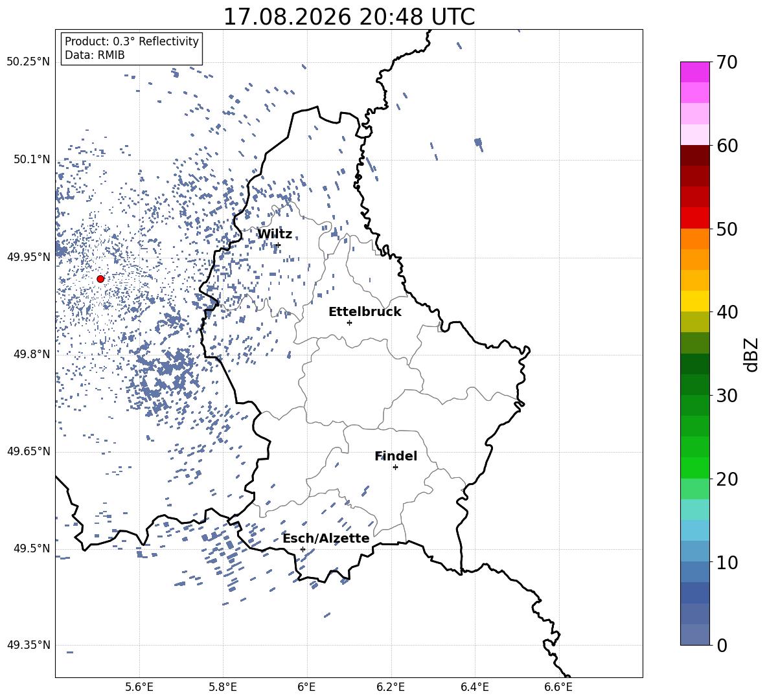Select the Findel city label
The height and width of the screenshot is (700, 767).
[396, 456]
